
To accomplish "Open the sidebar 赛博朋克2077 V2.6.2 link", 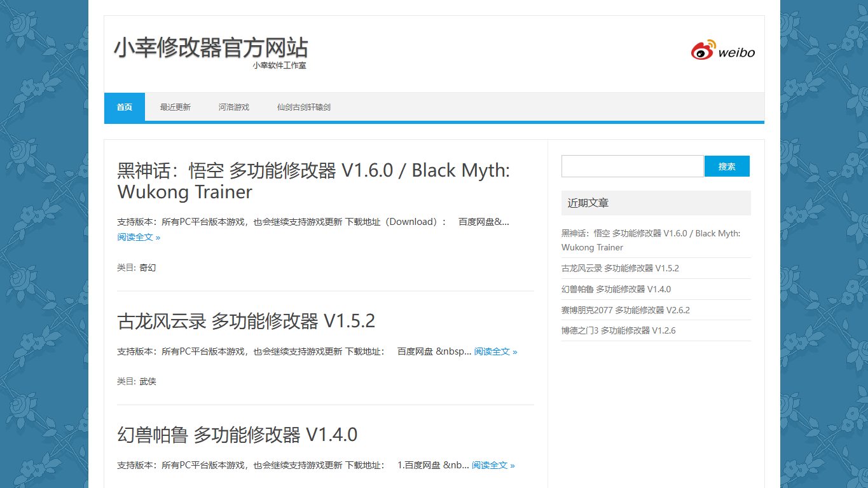I will [626, 310].
